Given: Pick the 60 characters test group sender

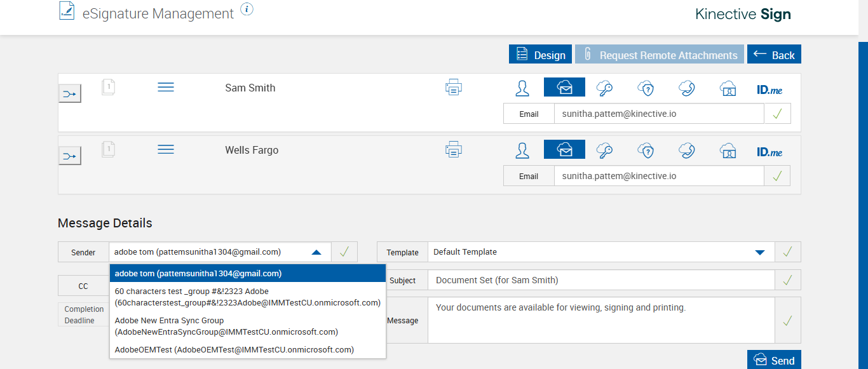Looking at the screenshot, I should 248,297.
